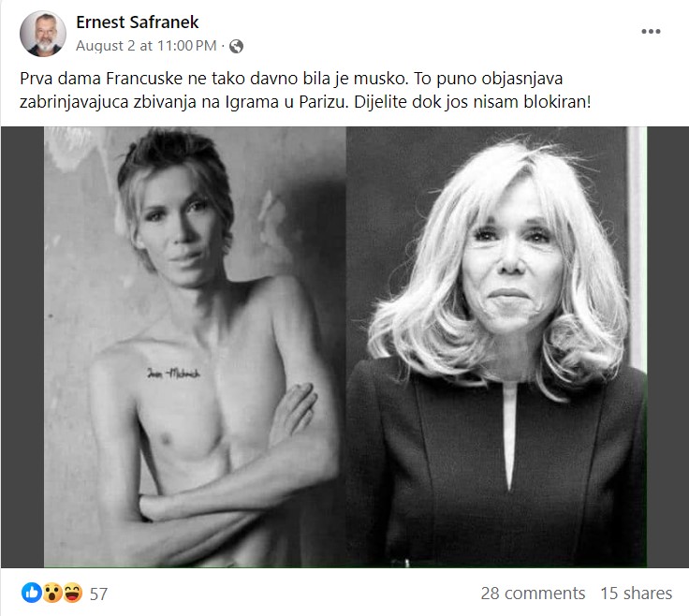Show the 15 shares list
689x616 pixels.
pyautogui.click(x=637, y=594)
